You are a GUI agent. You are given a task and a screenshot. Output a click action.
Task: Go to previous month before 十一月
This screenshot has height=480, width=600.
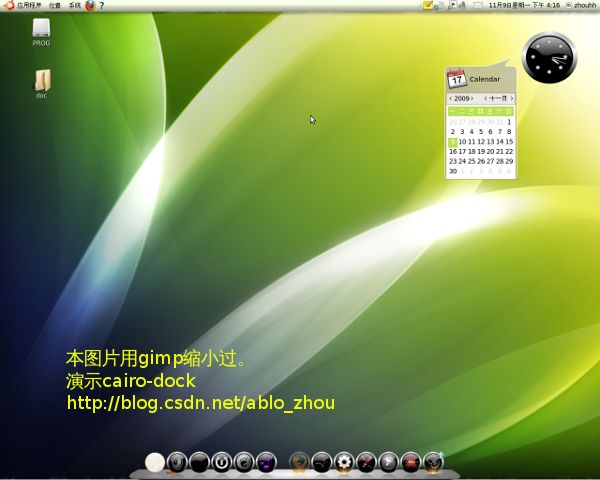click(486, 99)
